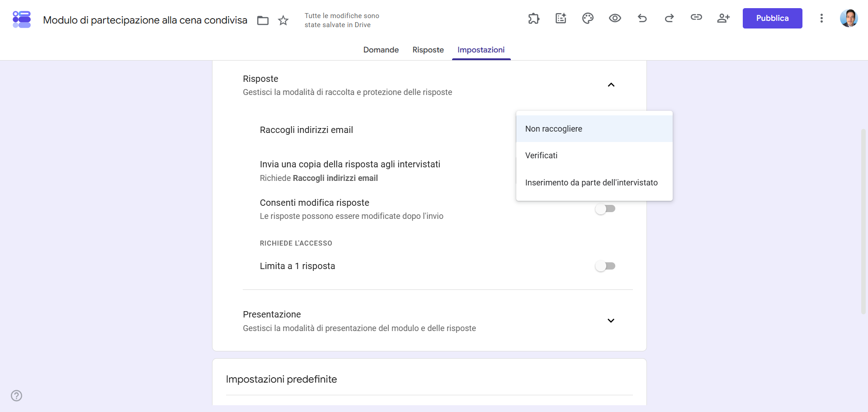Collapse the Risposte section chevron
This screenshot has width=868, height=412.
pos(611,85)
